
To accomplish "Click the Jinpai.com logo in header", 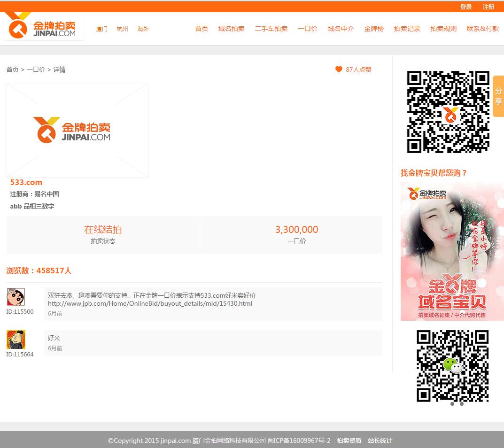I will click(43, 27).
